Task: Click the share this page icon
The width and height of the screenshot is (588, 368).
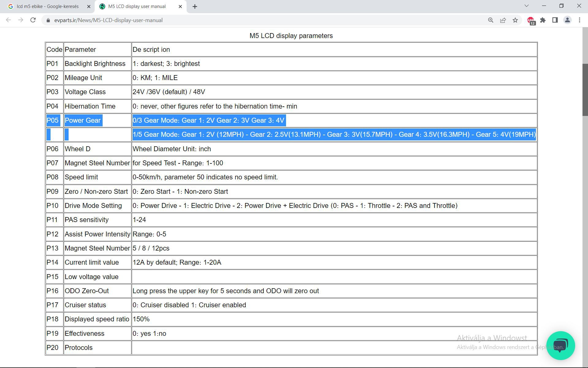Action: pos(503,20)
